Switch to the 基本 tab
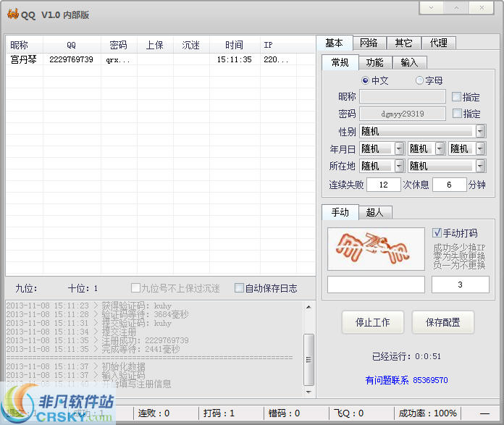Viewport: 504px width, 425px height. [x=335, y=43]
